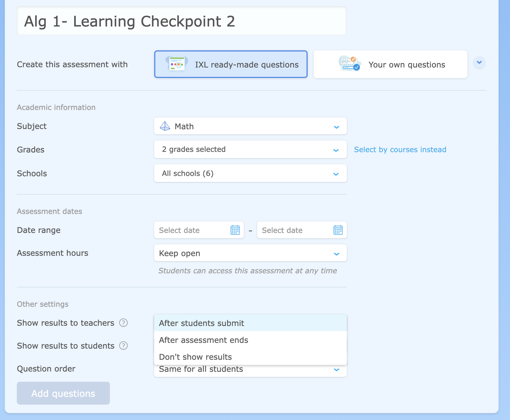The height and width of the screenshot is (420, 510).
Task: Click the calendar icon for the start date
Action: point(235,230)
